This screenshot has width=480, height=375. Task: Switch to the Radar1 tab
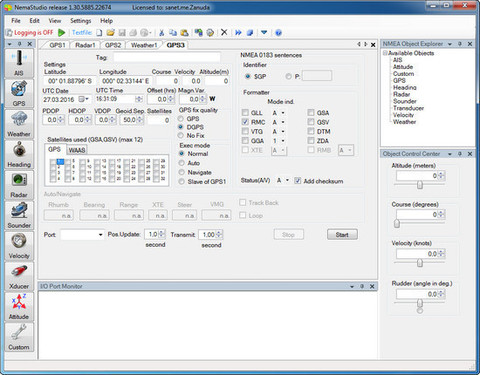(85, 45)
